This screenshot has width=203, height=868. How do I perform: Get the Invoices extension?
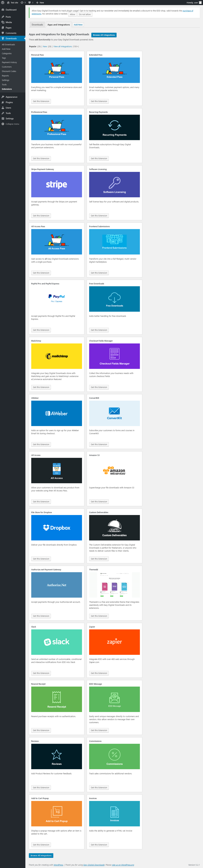pyautogui.click(x=99, y=845)
